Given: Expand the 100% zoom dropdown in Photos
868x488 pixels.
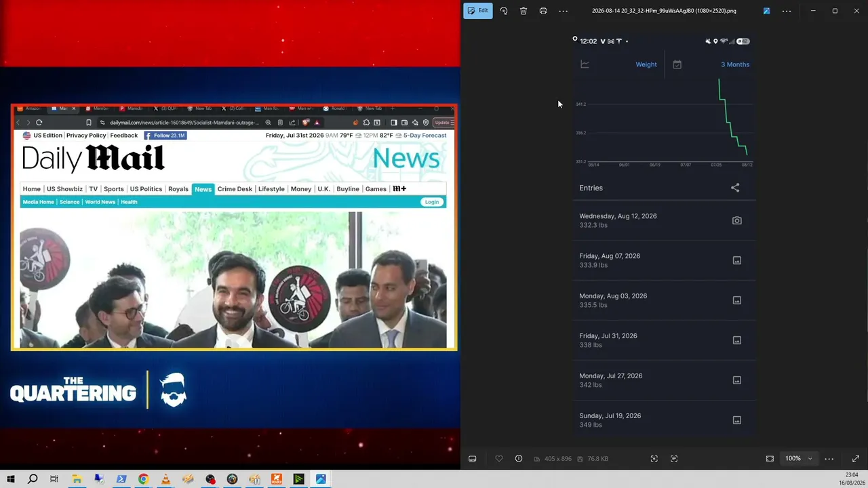Looking at the screenshot, I should pos(798,459).
